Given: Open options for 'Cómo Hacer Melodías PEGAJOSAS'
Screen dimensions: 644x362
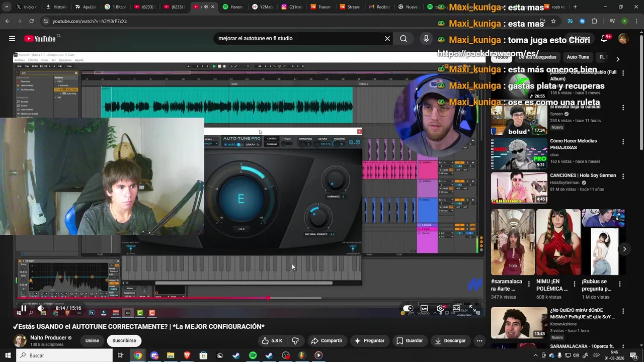Looking at the screenshot, I should coord(623,142).
